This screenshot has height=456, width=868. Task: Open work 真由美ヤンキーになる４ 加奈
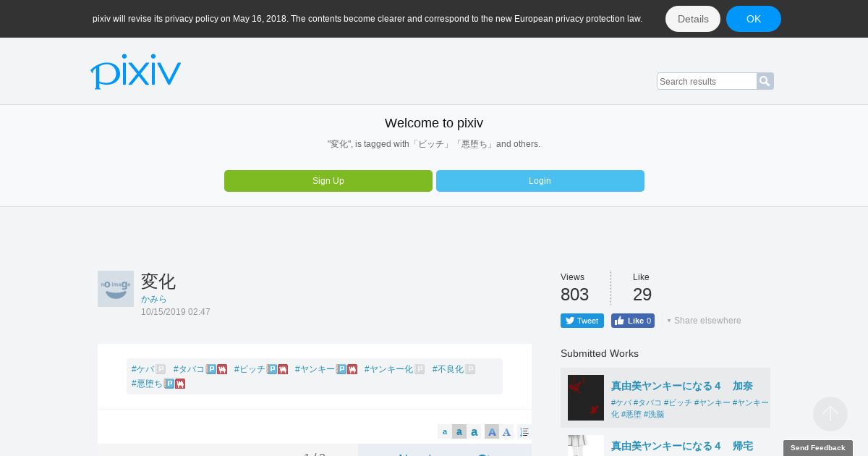click(682, 387)
